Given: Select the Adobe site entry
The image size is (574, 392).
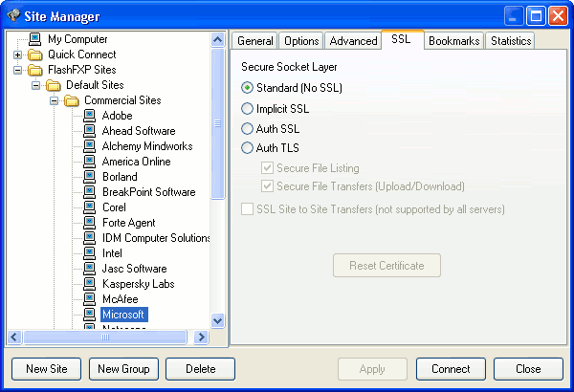Looking at the screenshot, I should click(117, 116).
